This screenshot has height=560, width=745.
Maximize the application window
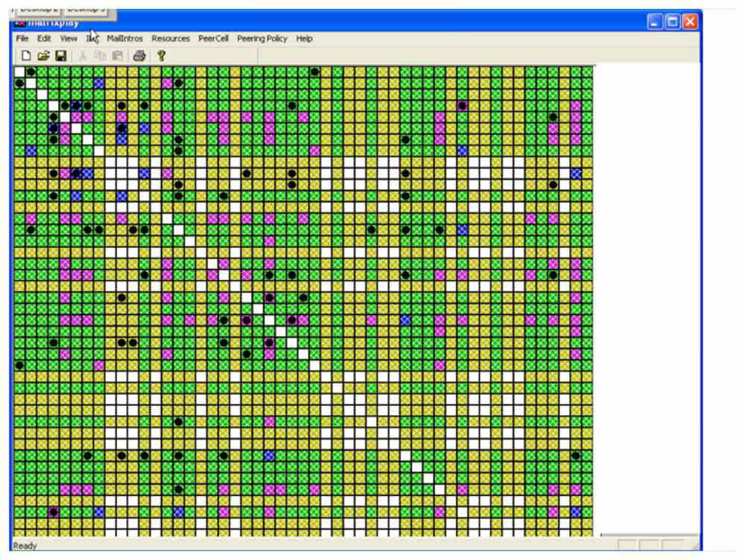click(x=672, y=22)
